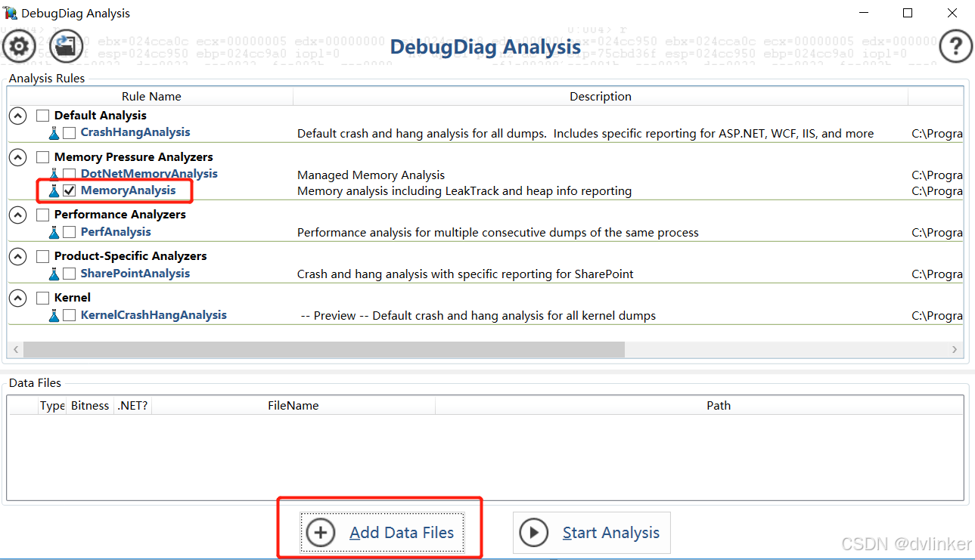Click the flask icon beside SharePointAnalysis
975x560 pixels.
coord(54,274)
